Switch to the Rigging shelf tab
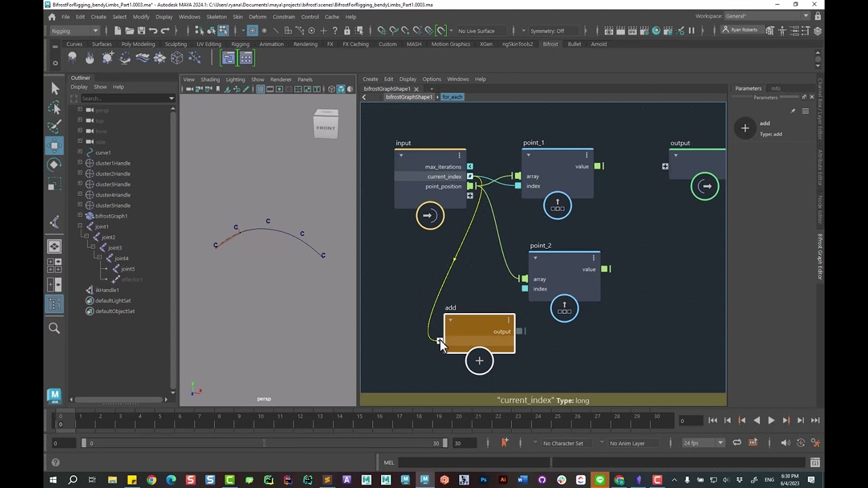868x488 pixels. point(240,44)
